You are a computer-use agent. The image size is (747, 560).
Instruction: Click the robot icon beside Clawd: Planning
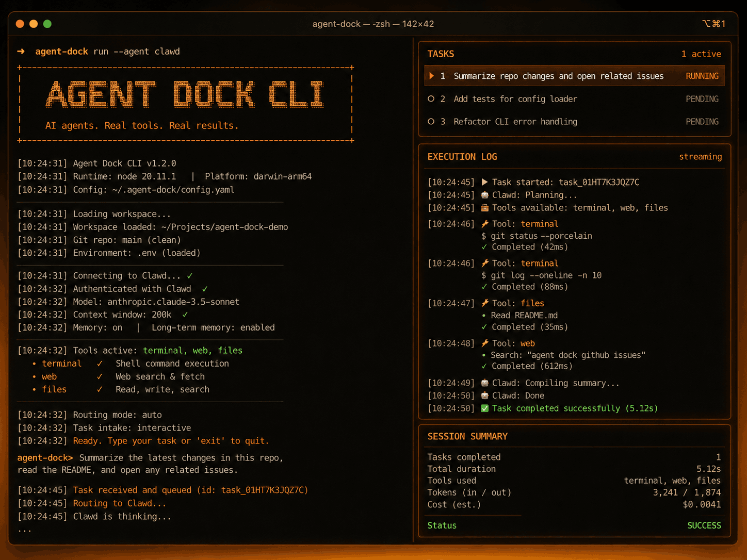point(485,195)
